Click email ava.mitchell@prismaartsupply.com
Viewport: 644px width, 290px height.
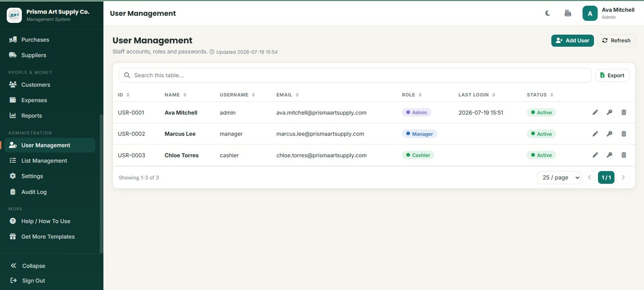coord(321,113)
